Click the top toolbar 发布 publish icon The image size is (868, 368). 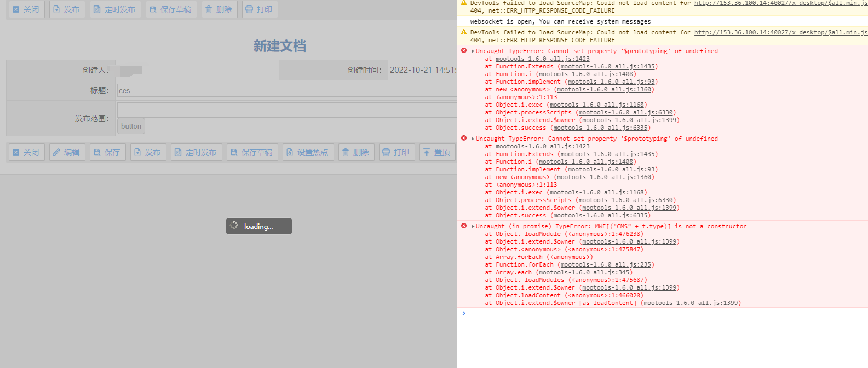pos(56,9)
